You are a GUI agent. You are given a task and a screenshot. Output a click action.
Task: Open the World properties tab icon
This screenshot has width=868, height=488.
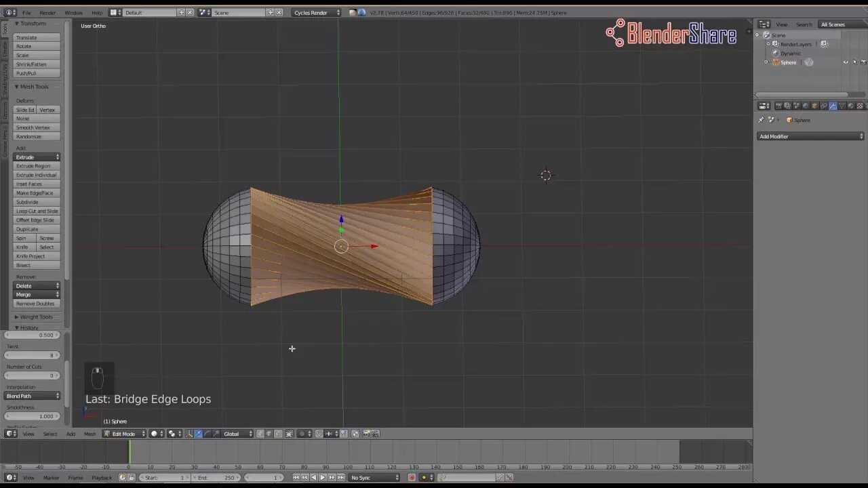click(806, 106)
